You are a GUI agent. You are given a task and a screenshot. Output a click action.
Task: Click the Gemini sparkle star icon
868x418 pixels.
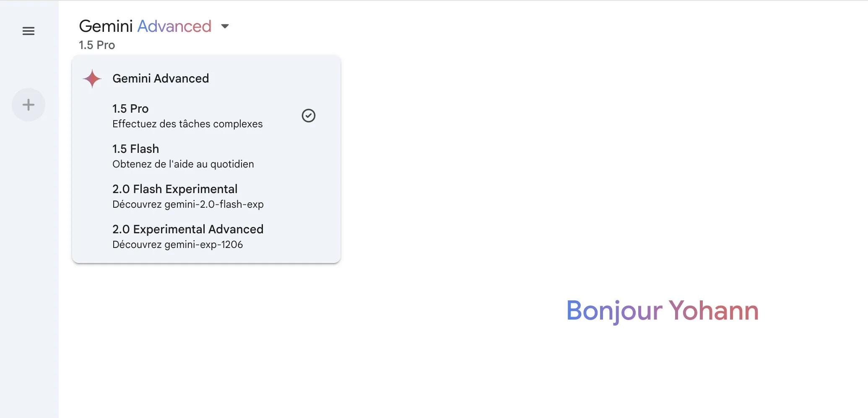[92, 79]
